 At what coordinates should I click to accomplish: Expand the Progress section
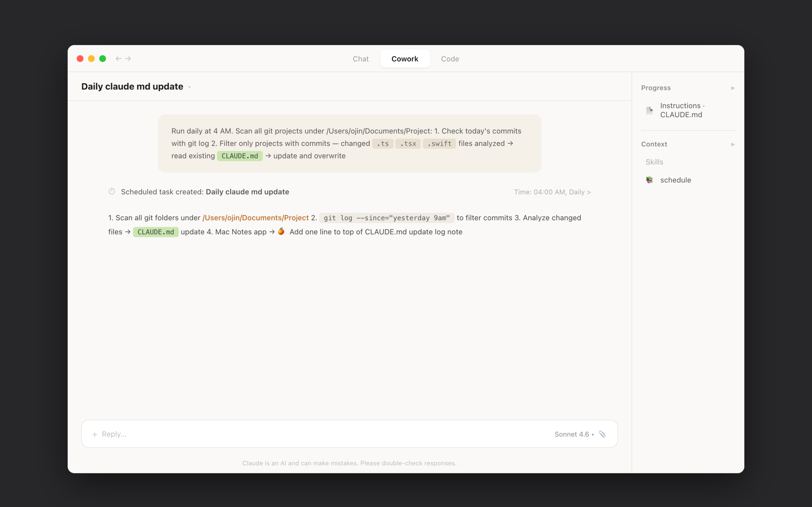[x=733, y=87]
